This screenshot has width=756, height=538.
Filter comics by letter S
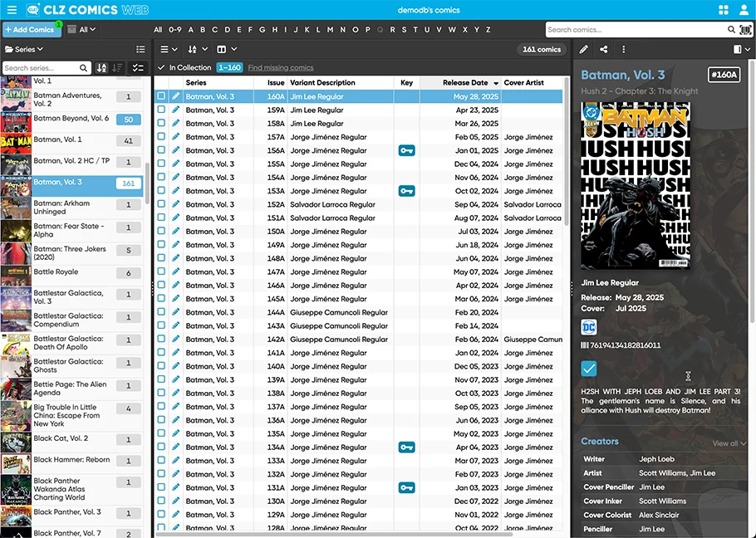404,29
